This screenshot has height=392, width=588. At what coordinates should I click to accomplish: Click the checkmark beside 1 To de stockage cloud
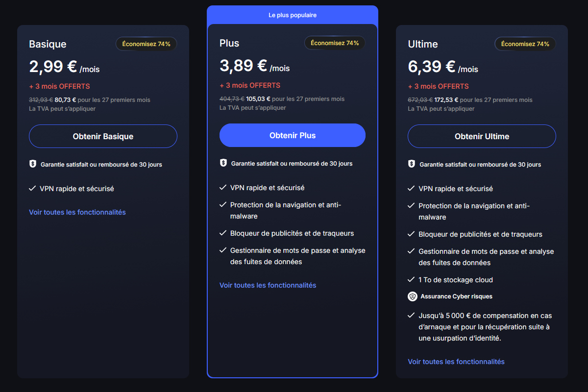point(411,280)
